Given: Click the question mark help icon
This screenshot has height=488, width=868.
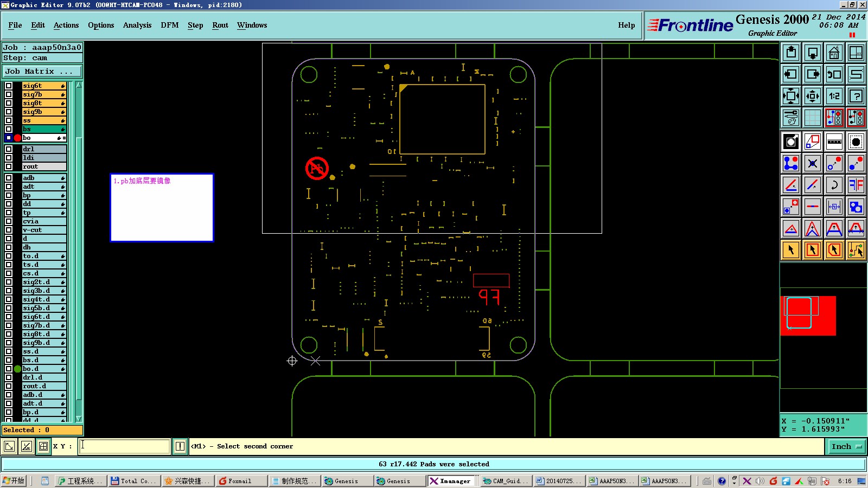Looking at the screenshot, I should click(856, 96).
